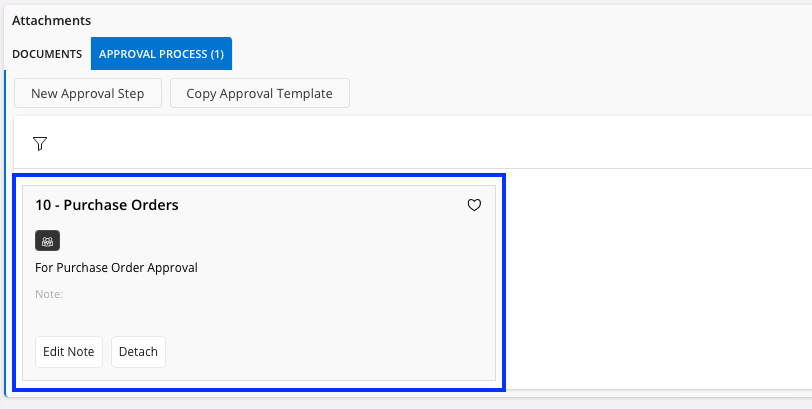Add a new approval step
The width and height of the screenshot is (812, 409).
88,94
